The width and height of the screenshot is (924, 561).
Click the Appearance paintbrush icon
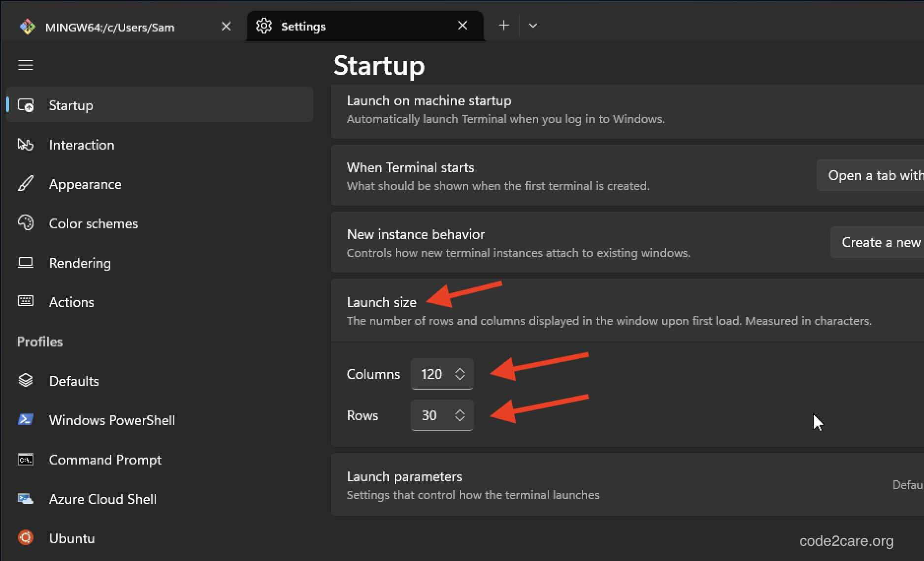[25, 184]
